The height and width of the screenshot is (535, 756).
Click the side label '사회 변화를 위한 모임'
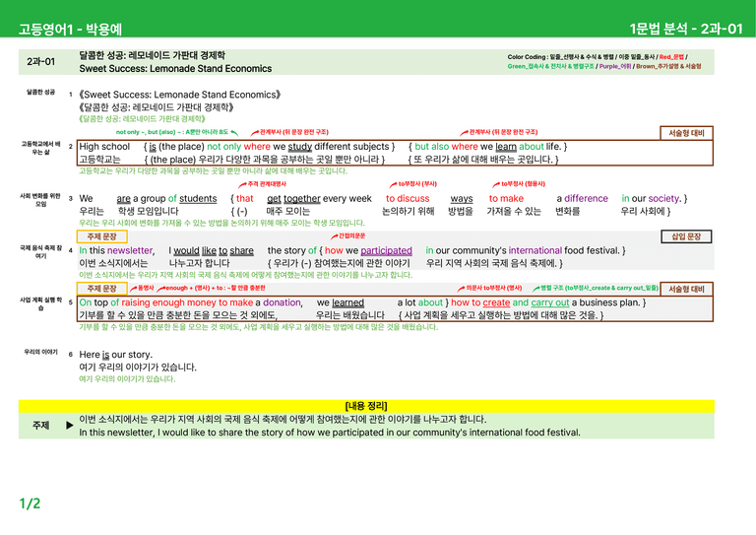click(x=40, y=200)
